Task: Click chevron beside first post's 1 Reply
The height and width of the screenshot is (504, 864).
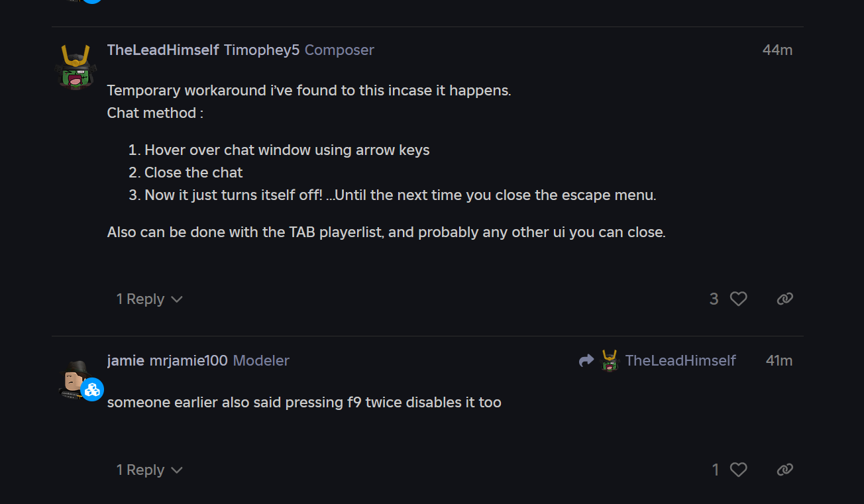Action: (x=177, y=299)
